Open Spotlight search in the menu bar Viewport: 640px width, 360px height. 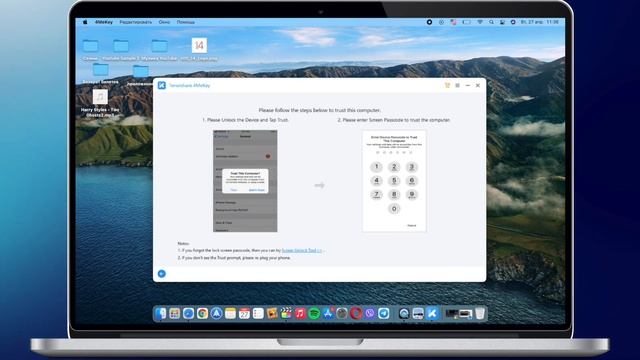(491, 22)
